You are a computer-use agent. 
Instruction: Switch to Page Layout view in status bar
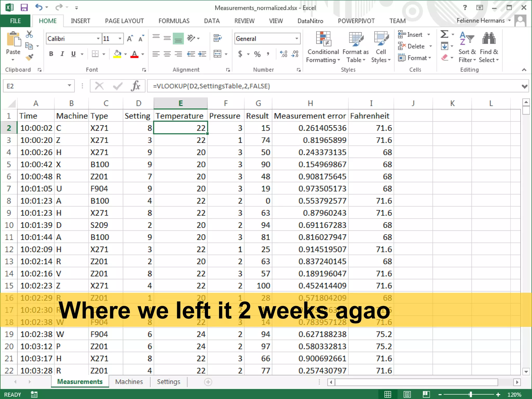point(407,394)
